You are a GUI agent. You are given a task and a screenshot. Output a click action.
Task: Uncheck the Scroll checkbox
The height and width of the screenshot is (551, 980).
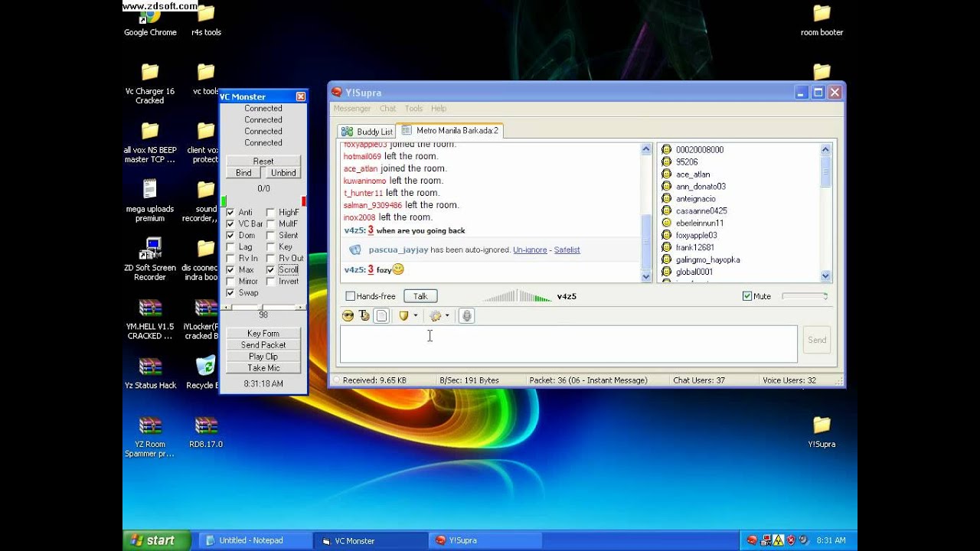(x=270, y=270)
